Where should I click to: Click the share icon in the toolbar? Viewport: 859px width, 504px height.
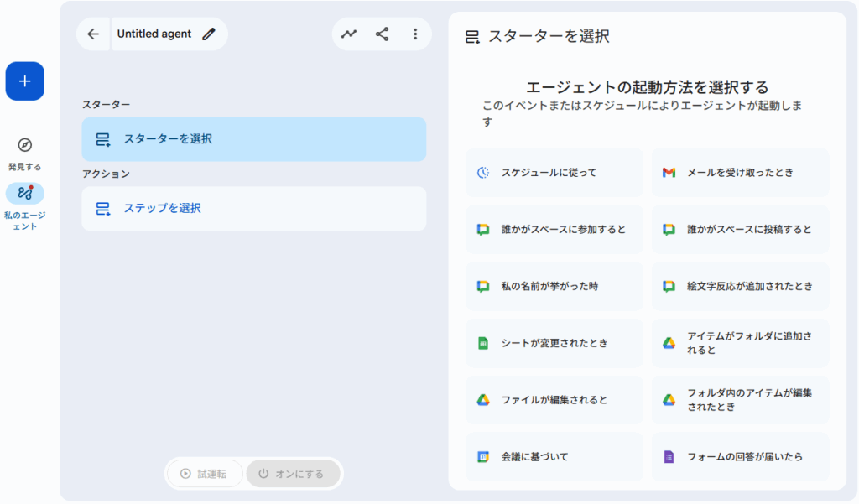[x=382, y=34]
